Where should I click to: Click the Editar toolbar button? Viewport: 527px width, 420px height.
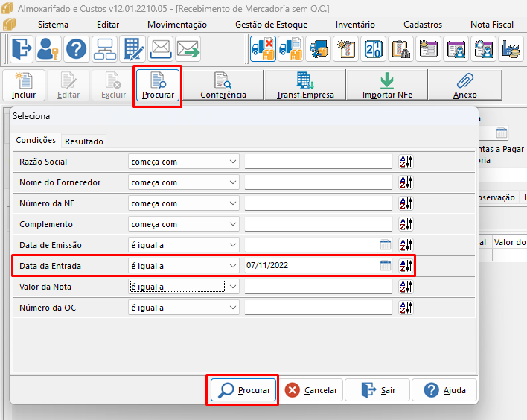tap(68, 86)
